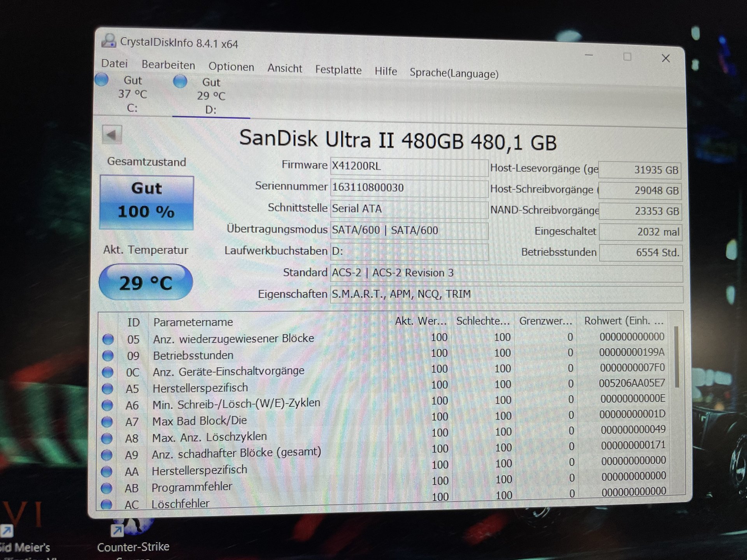
Task: Click the Akt. Wer... column header
Action: click(420, 321)
